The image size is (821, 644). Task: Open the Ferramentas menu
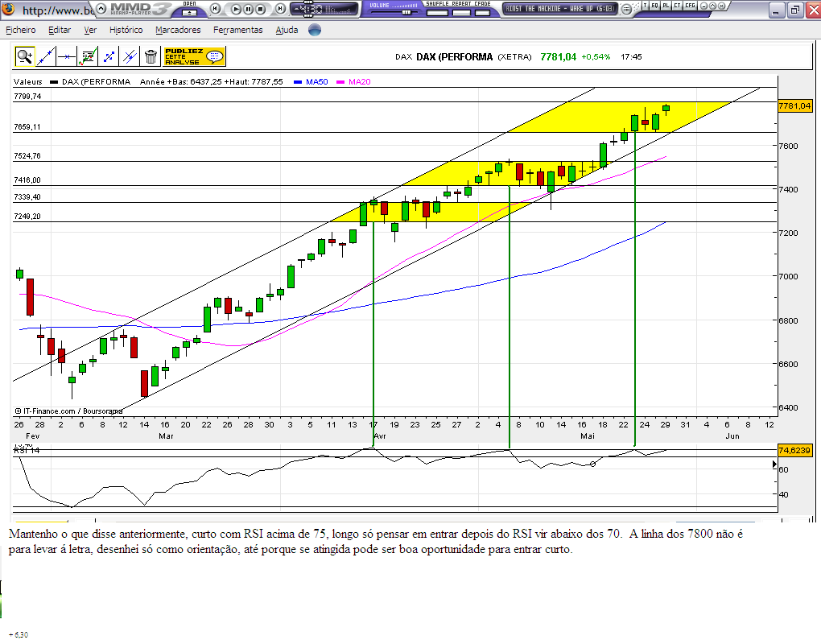(238, 30)
